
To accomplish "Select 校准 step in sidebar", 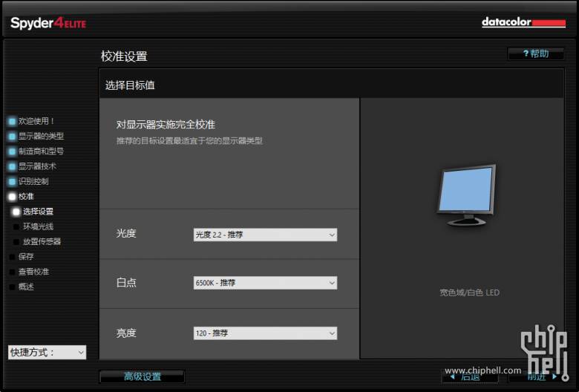I will point(26,197).
